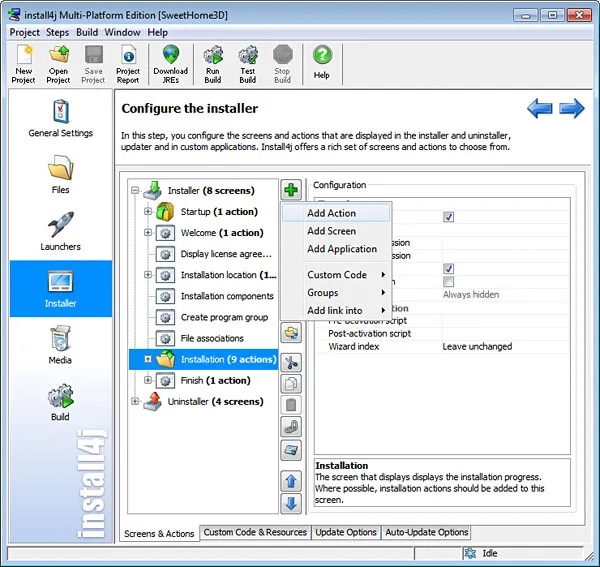The image size is (600, 567).
Task: Open a project with Open Project icon
Action: pyautogui.click(x=59, y=64)
